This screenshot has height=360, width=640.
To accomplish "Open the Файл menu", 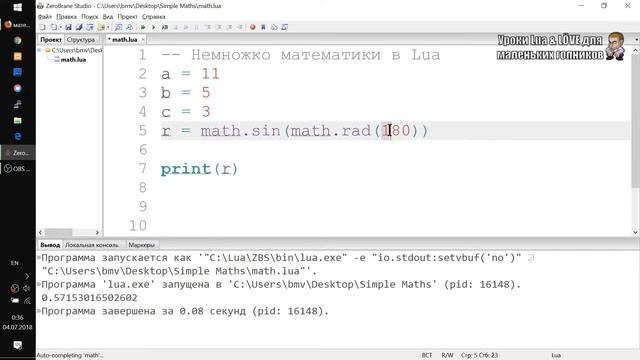I will [45, 17].
